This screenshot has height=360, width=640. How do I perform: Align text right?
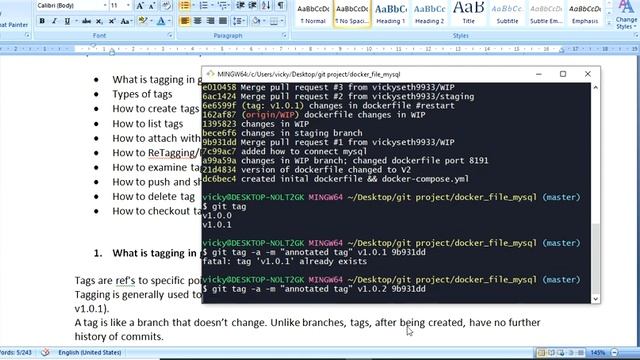click(210, 21)
